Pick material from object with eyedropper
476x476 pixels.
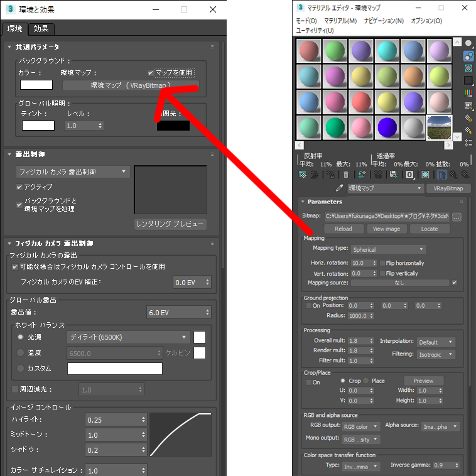(340, 188)
